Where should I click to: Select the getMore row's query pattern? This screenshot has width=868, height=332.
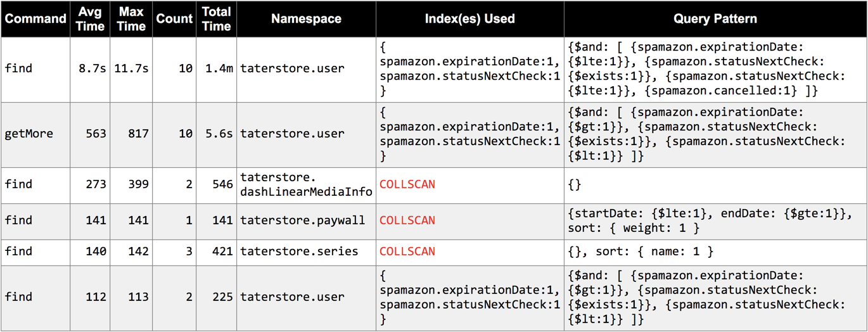(715, 134)
